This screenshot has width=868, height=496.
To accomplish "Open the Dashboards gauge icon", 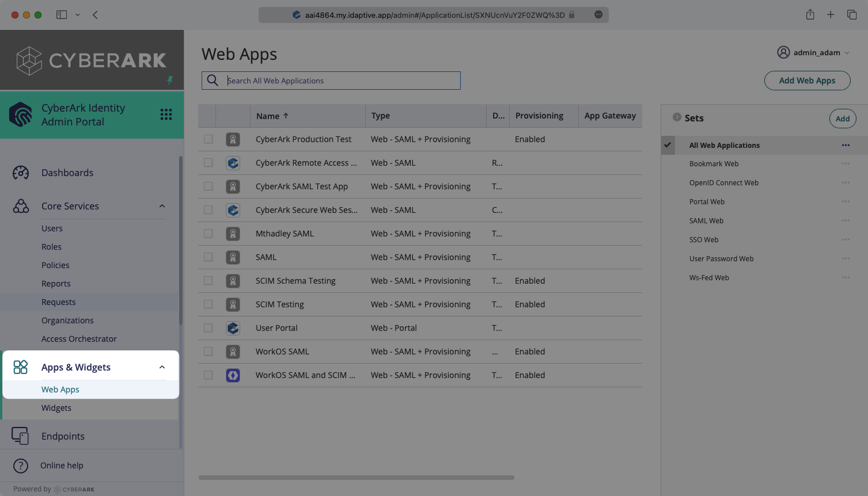I will pyautogui.click(x=21, y=173).
